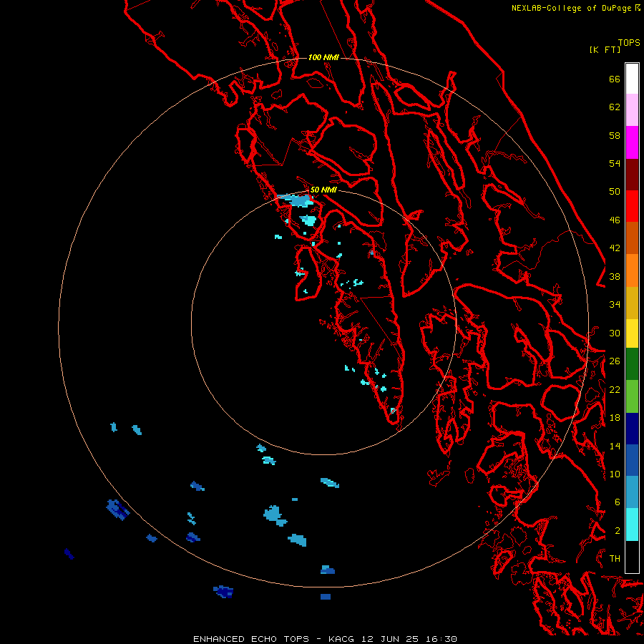Click legend value "26"
The height and width of the screenshot is (644, 644).
[x=615, y=361]
